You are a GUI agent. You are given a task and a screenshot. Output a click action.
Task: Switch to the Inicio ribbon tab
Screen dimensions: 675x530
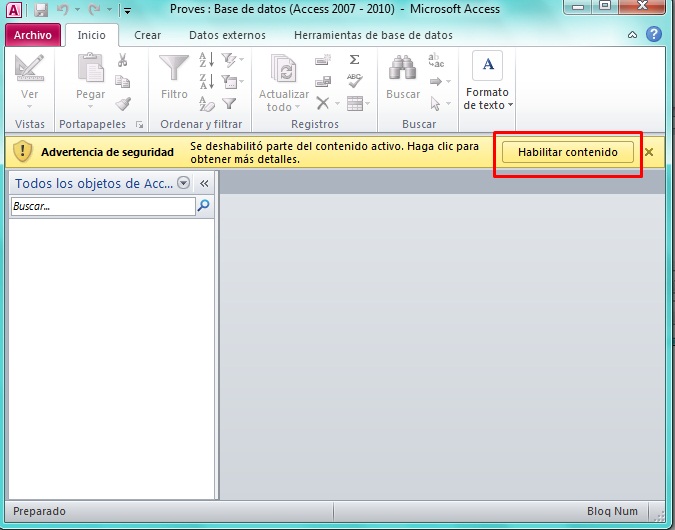[x=91, y=35]
